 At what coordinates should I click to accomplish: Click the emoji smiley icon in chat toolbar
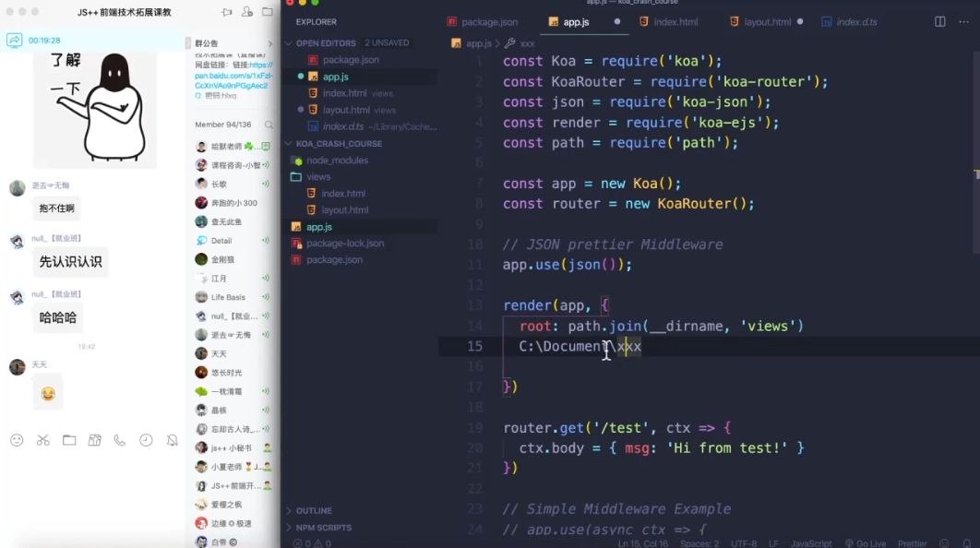(x=17, y=440)
